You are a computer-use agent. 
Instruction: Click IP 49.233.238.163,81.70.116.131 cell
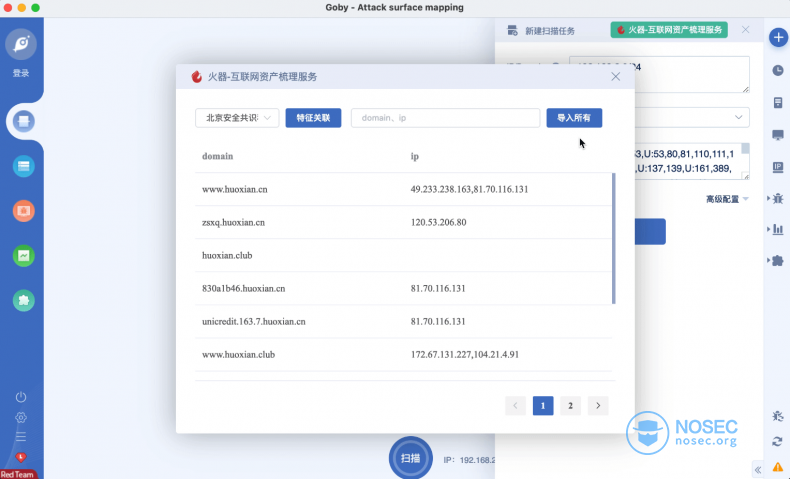point(470,189)
